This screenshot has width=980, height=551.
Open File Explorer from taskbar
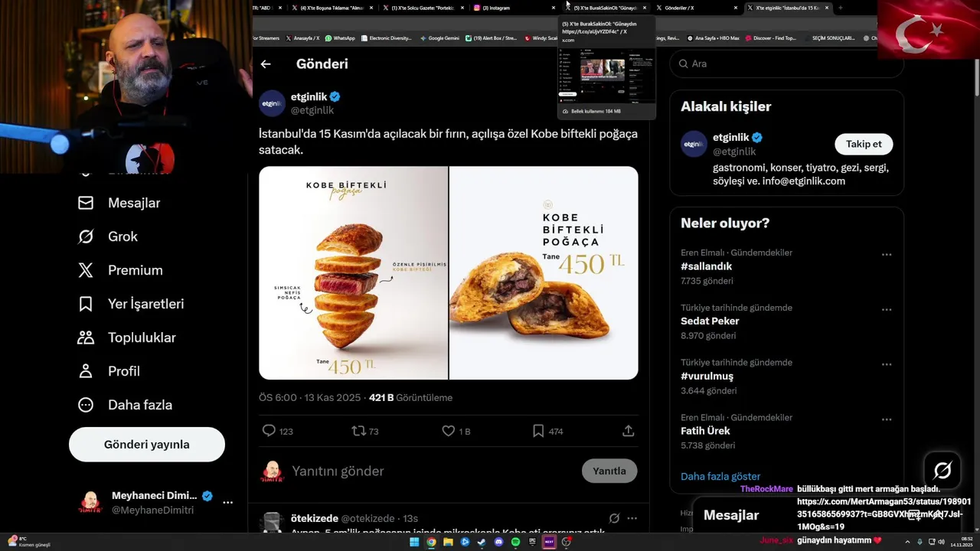(448, 542)
